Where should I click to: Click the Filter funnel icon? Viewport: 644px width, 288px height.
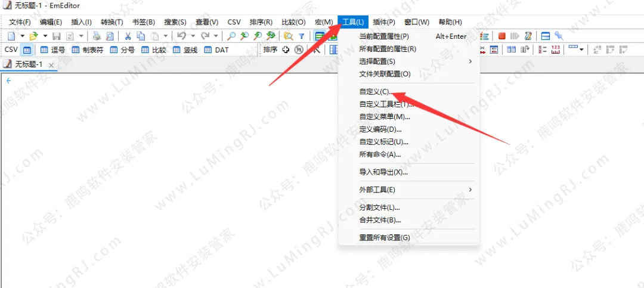pyautogui.click(x=301, y=36)
